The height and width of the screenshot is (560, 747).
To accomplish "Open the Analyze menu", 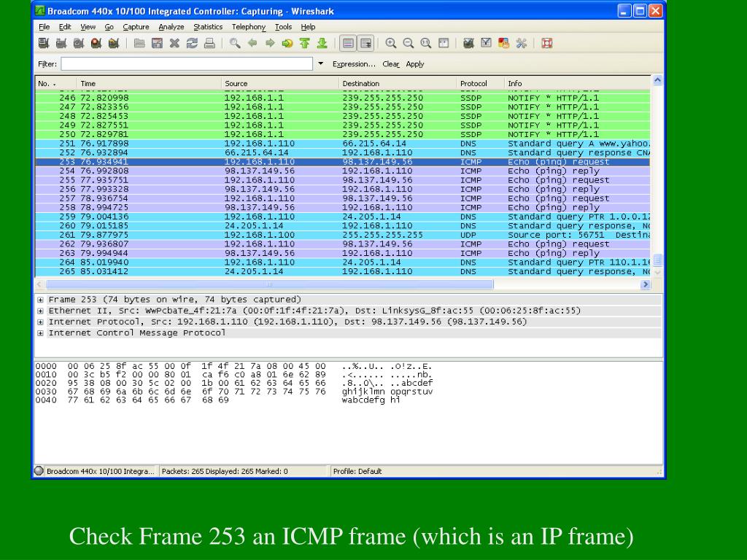I will [171, 27].
